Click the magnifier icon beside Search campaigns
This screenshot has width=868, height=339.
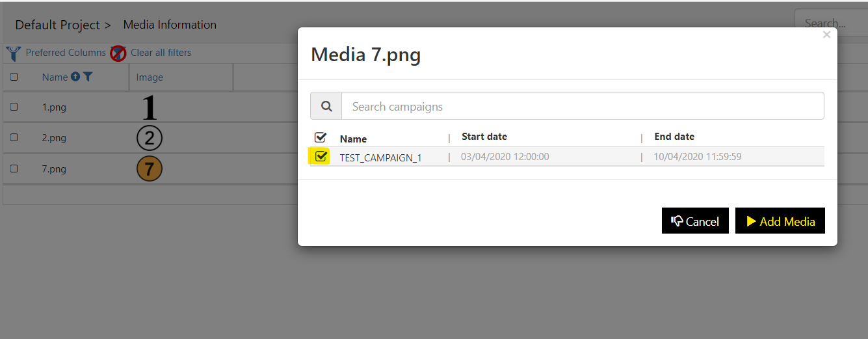click(326, 106)
